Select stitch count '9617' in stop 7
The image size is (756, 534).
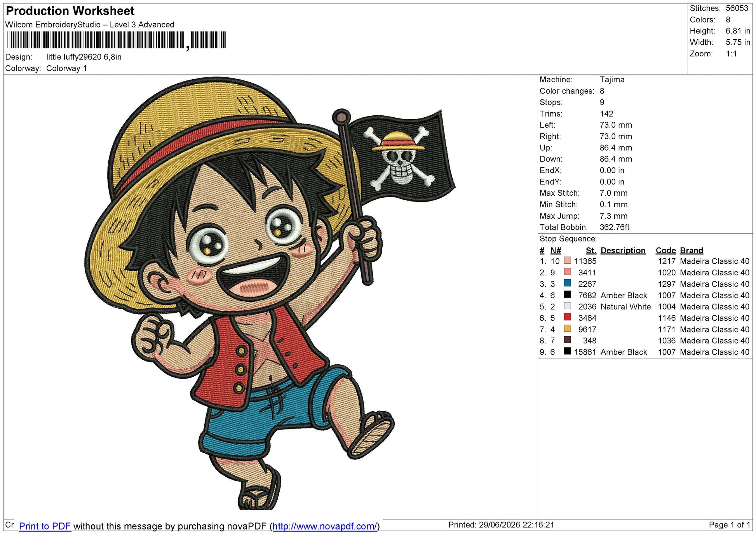pos(587,329)
